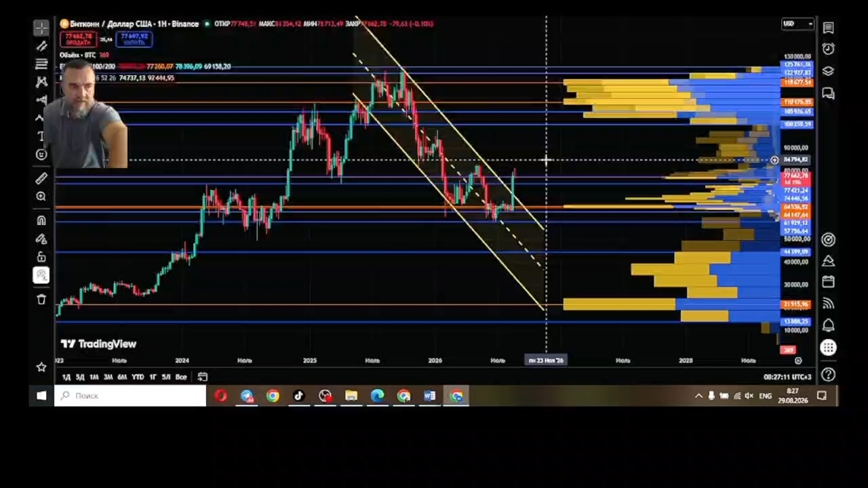Set the range to 3М
The image size is (868, 488).
pos(108,377)
